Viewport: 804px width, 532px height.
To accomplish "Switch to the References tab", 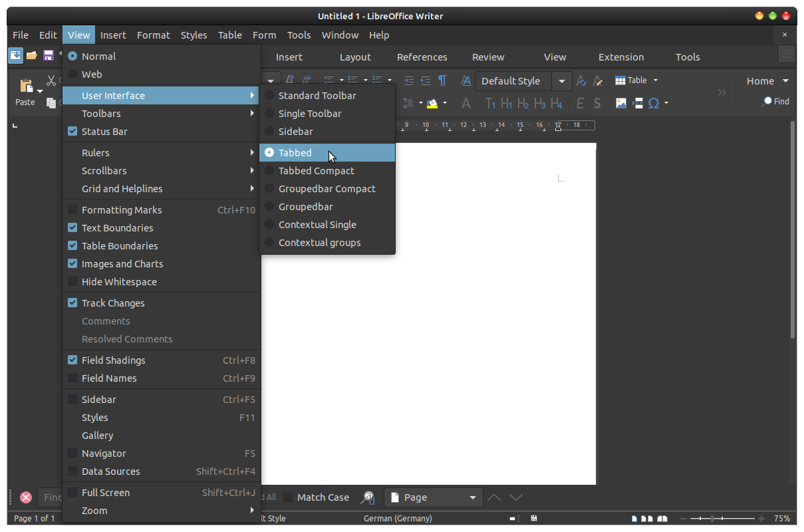I will (x=422, y=57).
